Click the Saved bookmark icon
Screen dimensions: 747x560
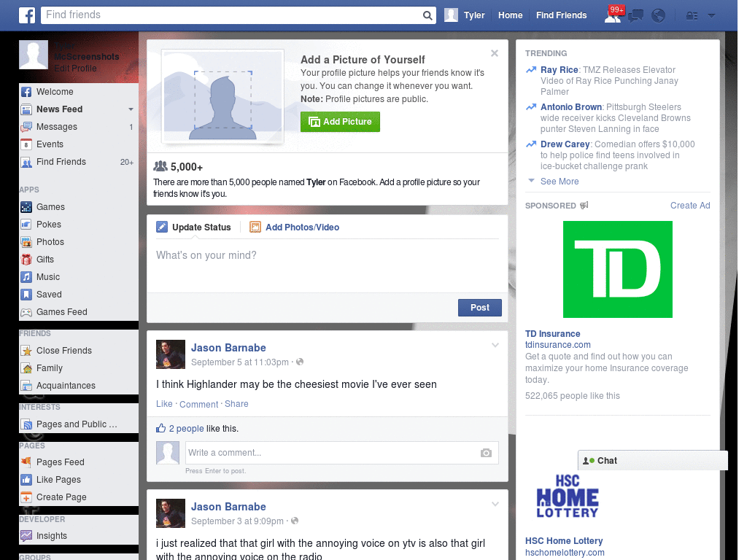(26, 295)
